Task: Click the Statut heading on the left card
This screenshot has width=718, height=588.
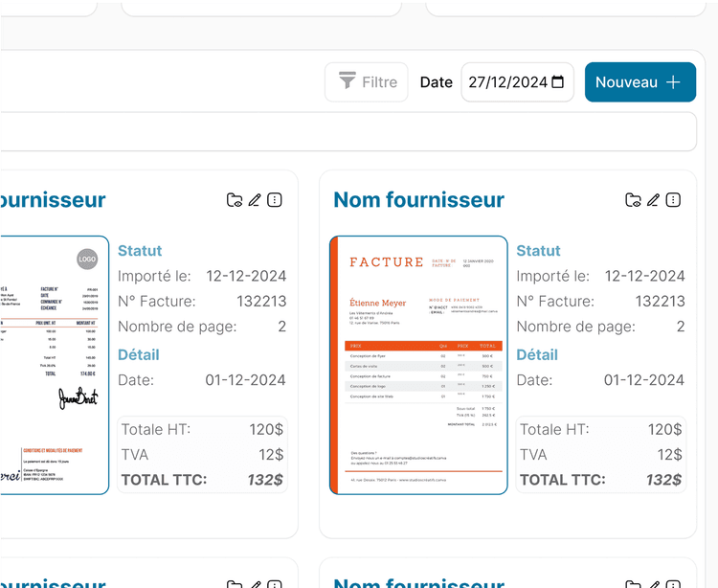Action: (x=140, y=251)
